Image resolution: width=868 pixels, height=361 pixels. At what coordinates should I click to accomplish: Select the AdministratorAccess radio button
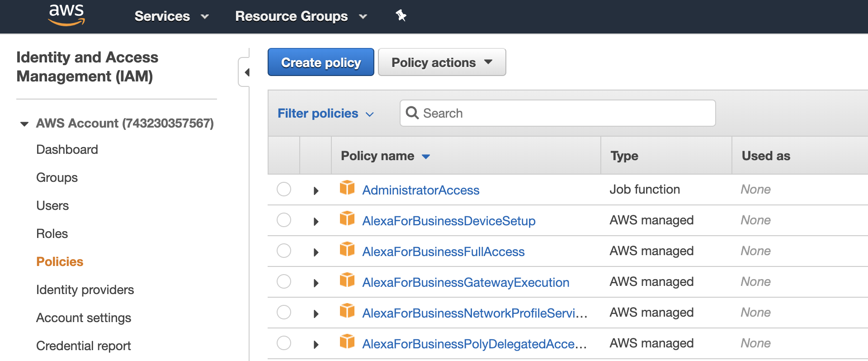click(x=284, y=189)
